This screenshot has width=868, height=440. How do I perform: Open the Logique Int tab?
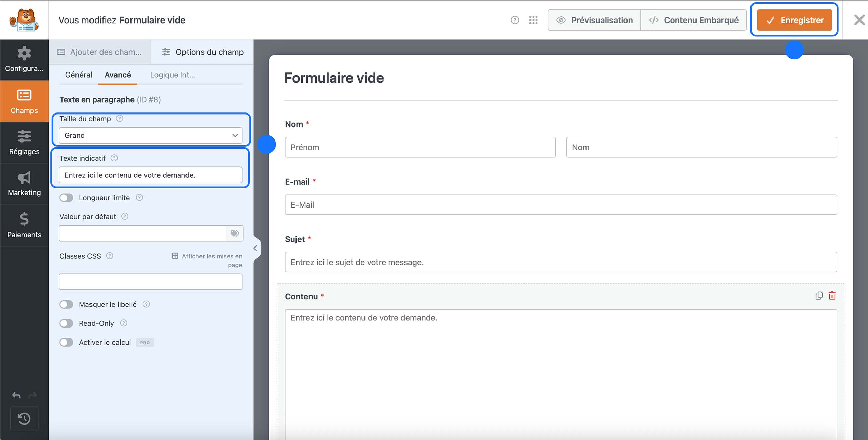coord(173,75)
